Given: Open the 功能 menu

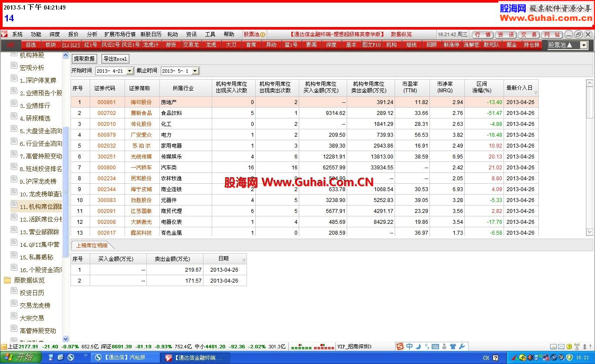Looking at the screenshot, I should [36, 34].
